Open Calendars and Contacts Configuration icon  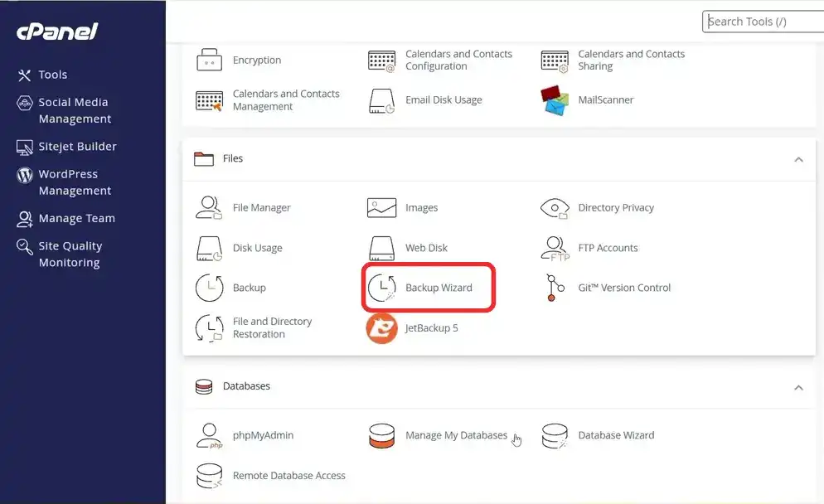pyautogui.click(x=381, y=61)
